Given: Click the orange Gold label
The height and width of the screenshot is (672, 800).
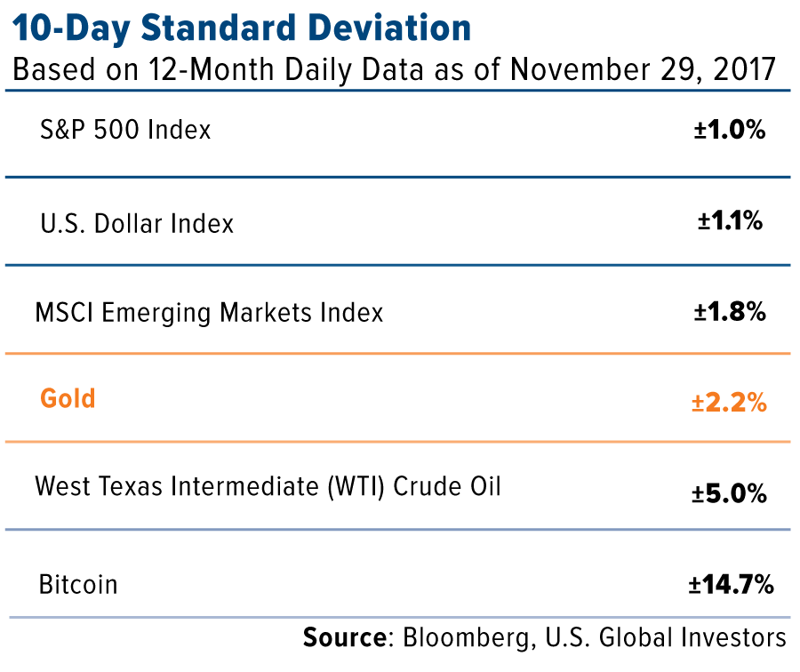Looking at the screenshot, I should coord(68,398).
